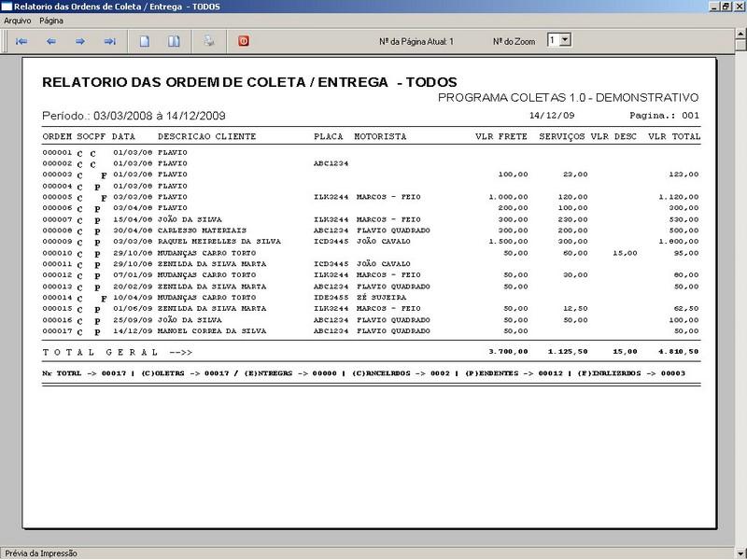Go to the first page icon

click(21, 41)
